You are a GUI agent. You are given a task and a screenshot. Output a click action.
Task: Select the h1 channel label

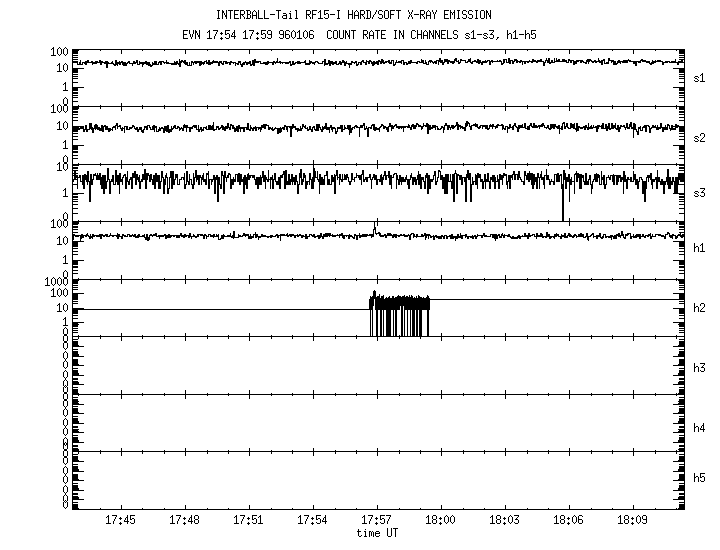click(x=700, y=247)
